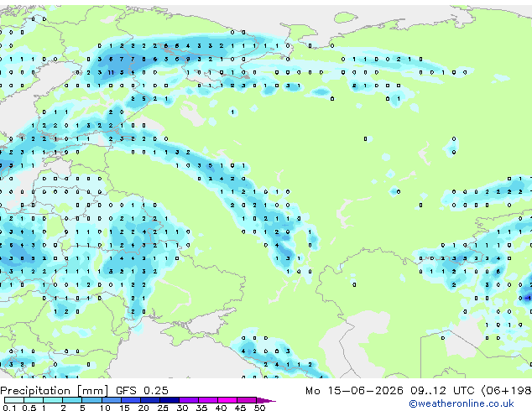
Task: Click the 'Mo 15-06-2026' date text
Action: click(354, 390)
